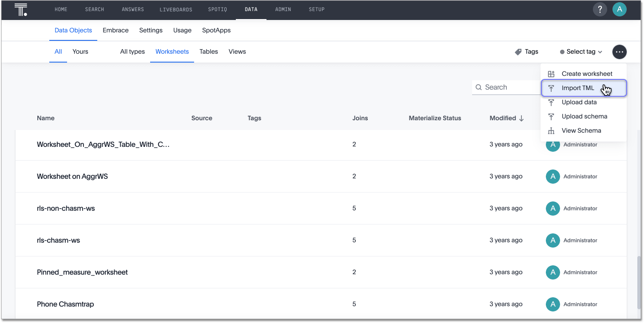Click the search magnifier icon
Screen dimensions: 644x323
(479, 87)
